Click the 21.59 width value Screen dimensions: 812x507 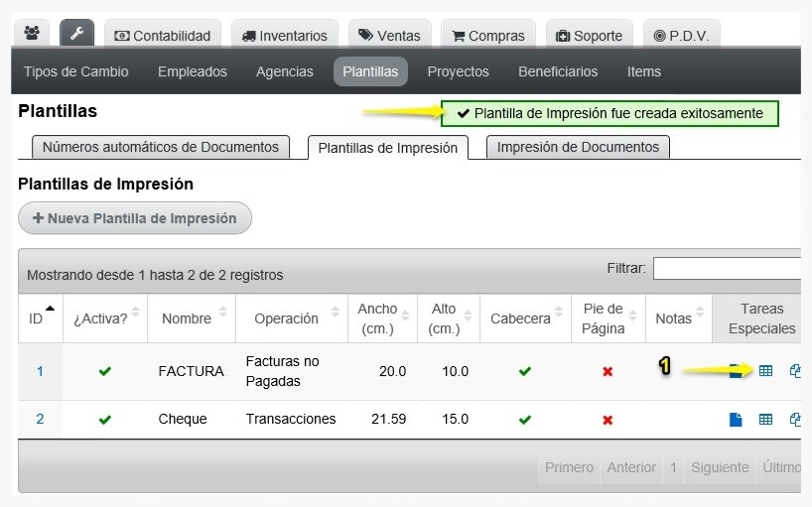(x=388, y=419)
